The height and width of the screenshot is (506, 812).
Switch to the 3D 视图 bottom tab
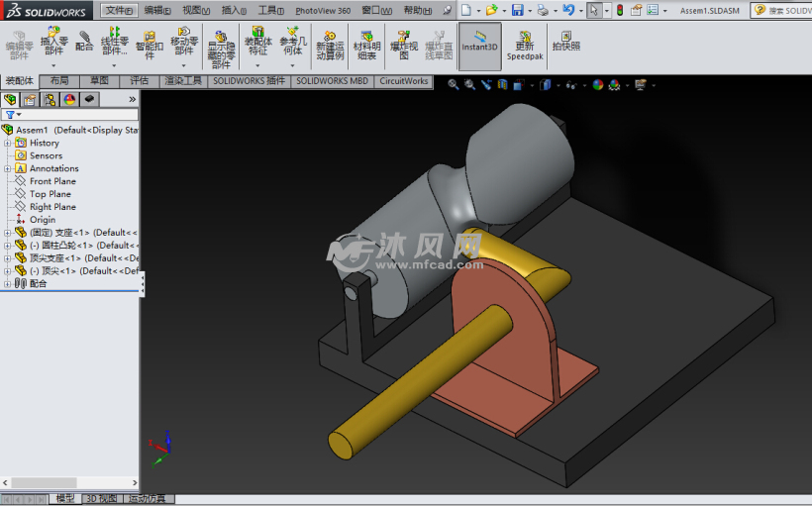(101, 499)
